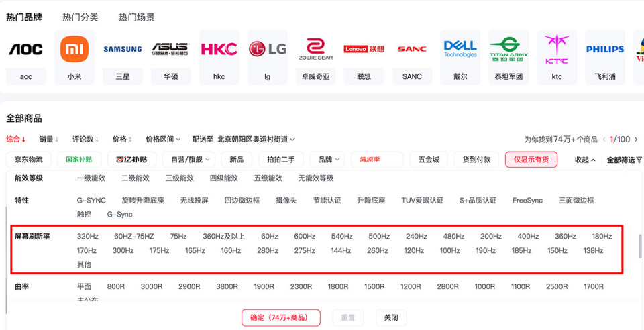Open delivery address 北京朝阳区奥运村街道 dropdown
The height and width of the screenshot is (330, 644).
tap(256, 139)
